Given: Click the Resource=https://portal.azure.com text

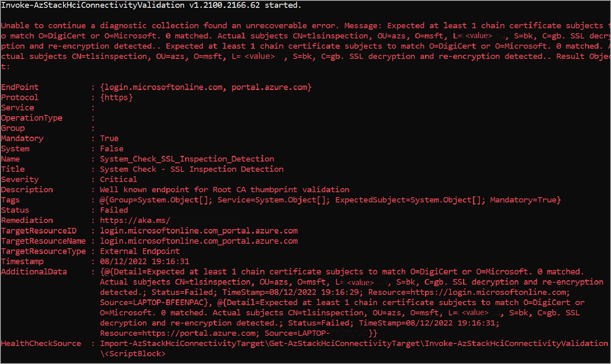Looking at the screenshot, I should tap(180, 333).
